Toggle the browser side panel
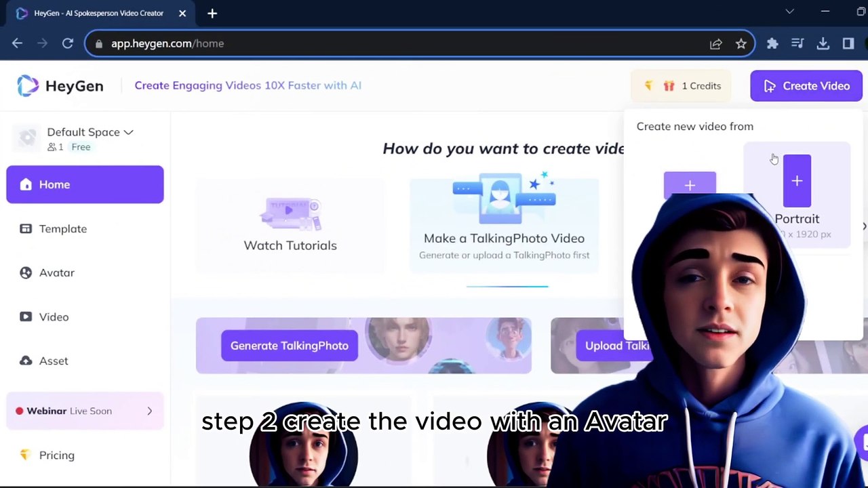Screen dimensions: 868x488 pyautogui.click(x=848, y=43)
